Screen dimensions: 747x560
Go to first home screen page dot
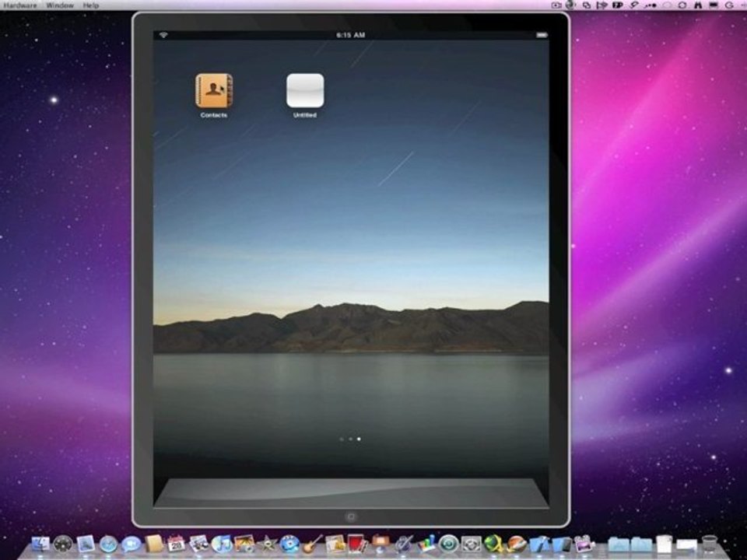tap(342, 439)
